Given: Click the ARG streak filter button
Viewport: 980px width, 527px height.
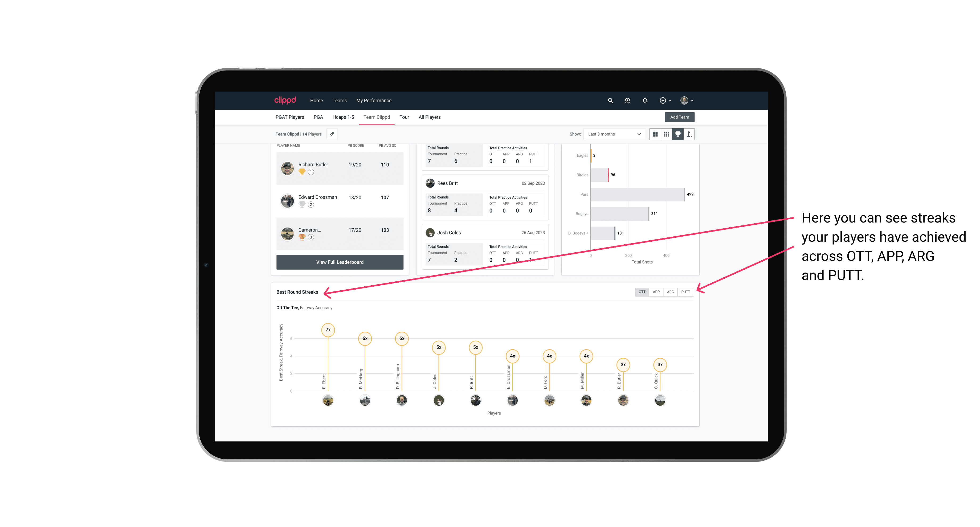Looking at the screenshot, I should pyautogui.click(x=671, y=291).
